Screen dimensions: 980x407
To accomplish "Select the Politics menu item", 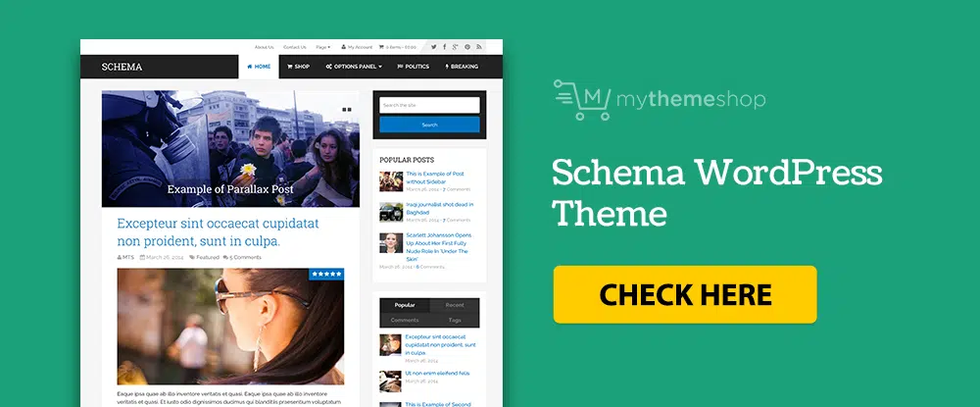I will pyautogui.click(x=414, y=67).
